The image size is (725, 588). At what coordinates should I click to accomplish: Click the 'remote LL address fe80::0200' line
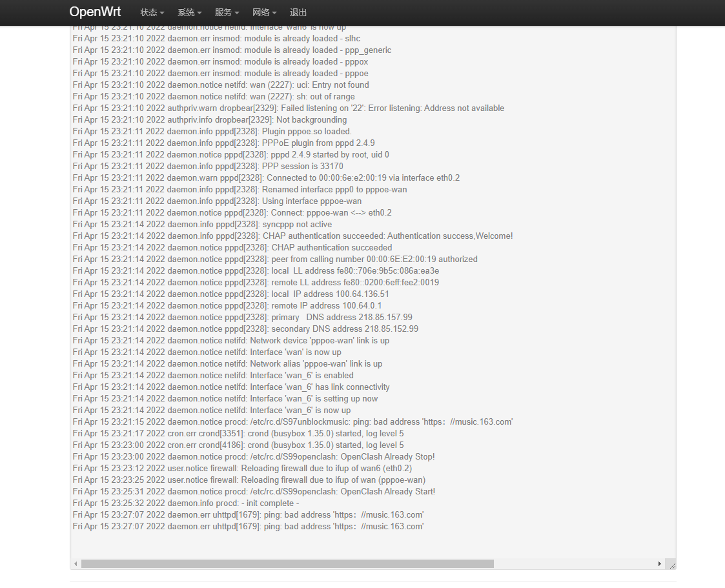(x=256, y=282)
